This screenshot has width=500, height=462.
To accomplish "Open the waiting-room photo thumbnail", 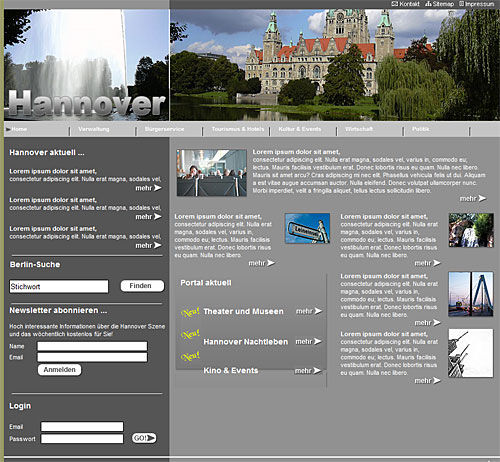I will point(212,173).
